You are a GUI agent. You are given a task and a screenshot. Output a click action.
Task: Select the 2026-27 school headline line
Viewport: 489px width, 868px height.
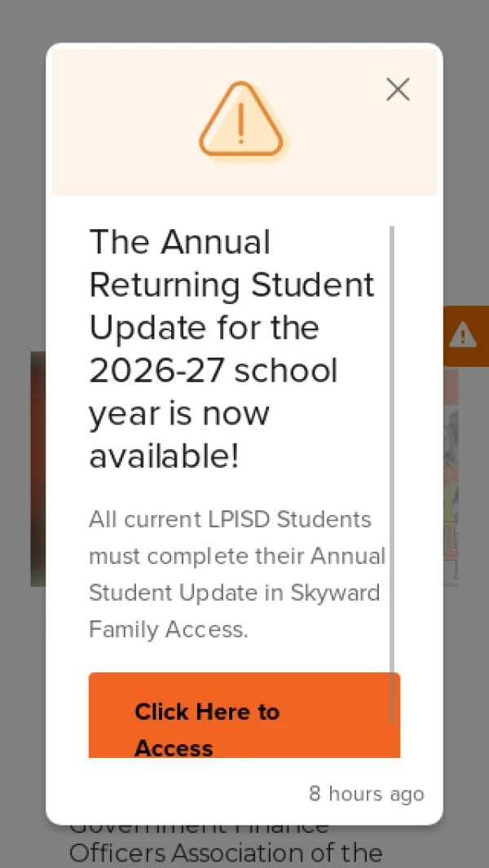click(214, 371)
